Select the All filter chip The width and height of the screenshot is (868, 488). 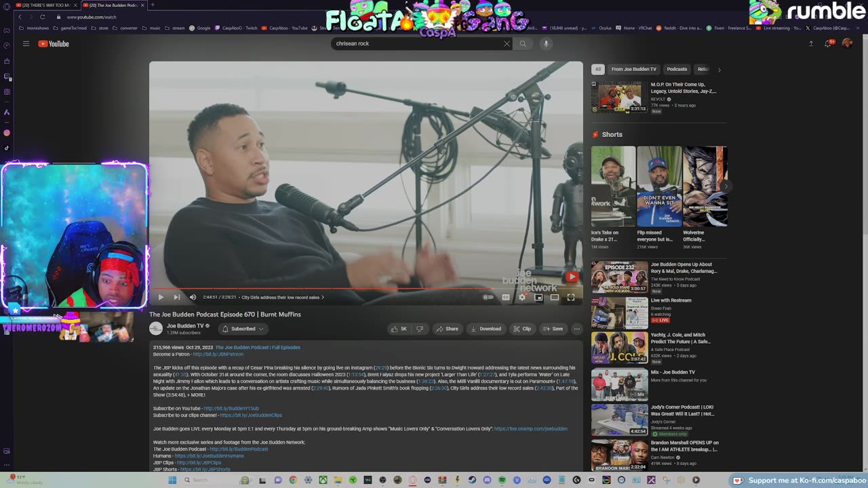click(597, 69)
